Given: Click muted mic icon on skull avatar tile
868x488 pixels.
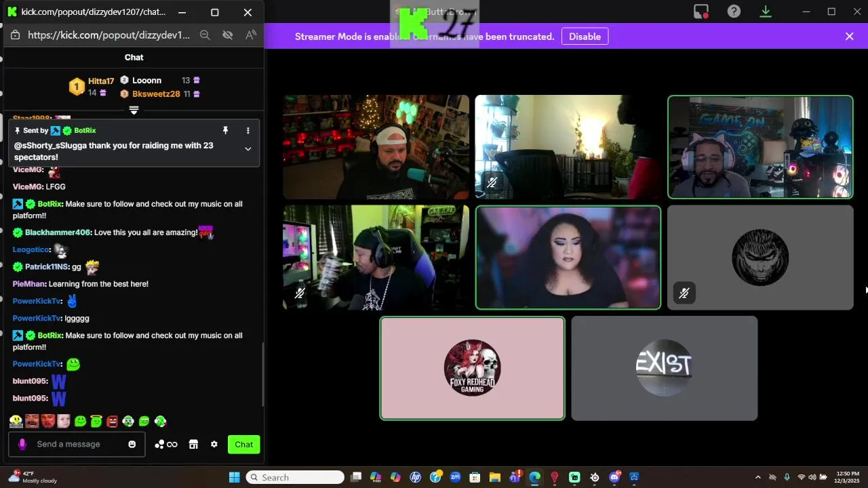Looking at the screenshot, I should pyautogui.click(x=684, y=293).
